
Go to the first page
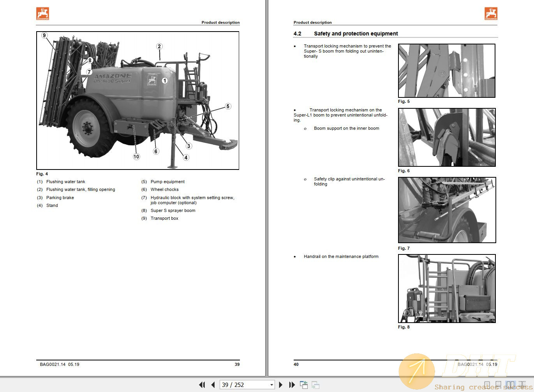pos(202,385)
